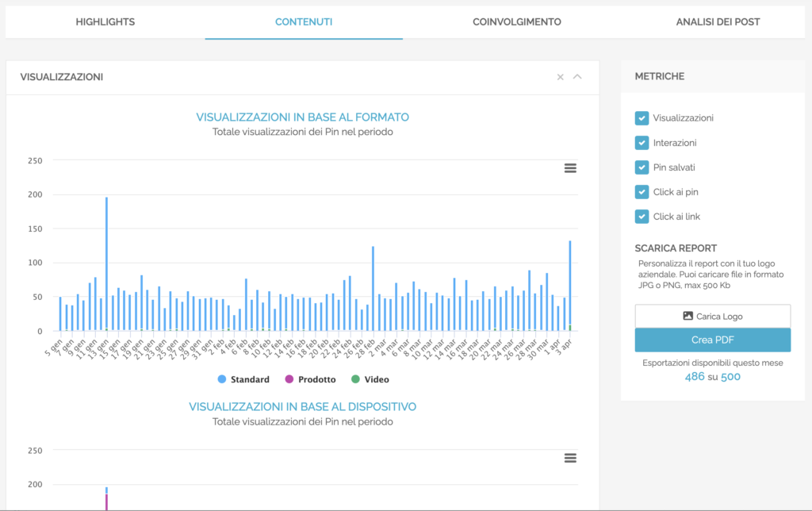The height and width of the screenshot is (511, 812).
Task: Click the METRICHE panel heading
Action: 660,76
